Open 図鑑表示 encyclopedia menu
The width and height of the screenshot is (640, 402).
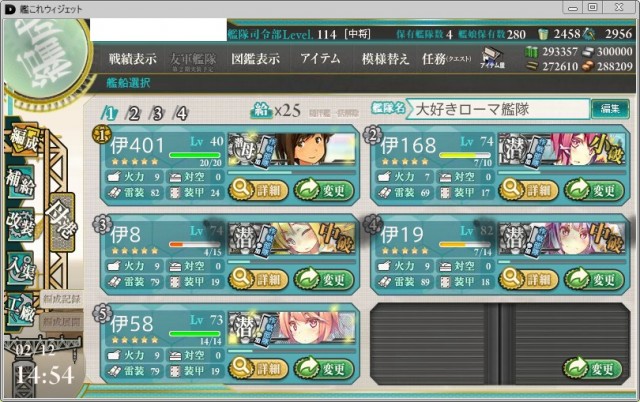click(x=256, y=59)
